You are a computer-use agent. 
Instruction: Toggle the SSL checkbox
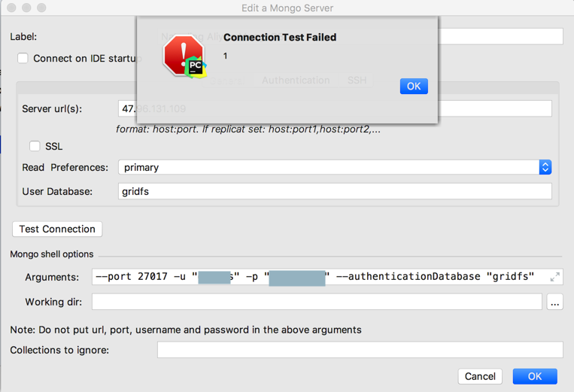(x=35, y=146)
